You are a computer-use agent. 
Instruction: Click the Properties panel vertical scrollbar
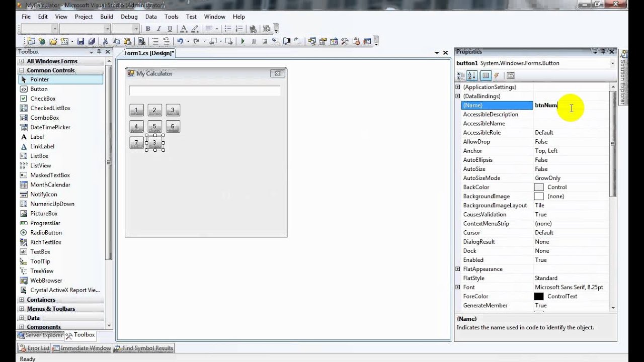(613, 197)
